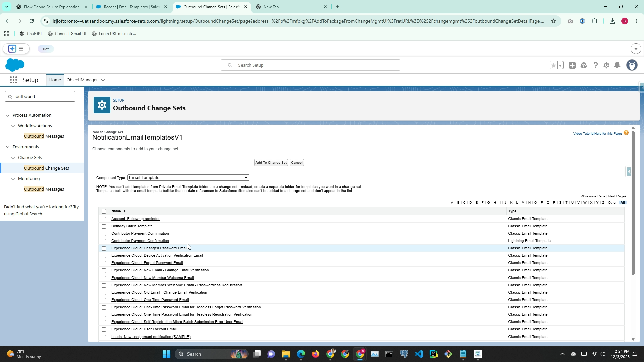Select the Account: Follow up reminder checkbox
Viewport: 644px width, 362px height.
point(104,219)
